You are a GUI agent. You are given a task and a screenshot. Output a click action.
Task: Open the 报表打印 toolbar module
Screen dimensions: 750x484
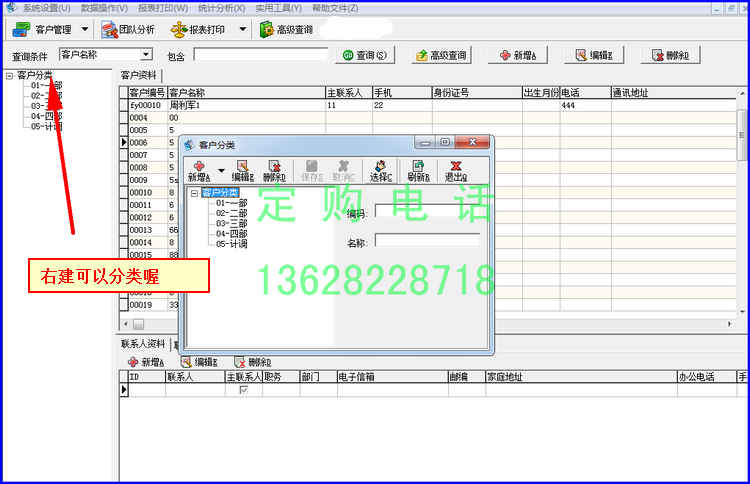(199, 30)
